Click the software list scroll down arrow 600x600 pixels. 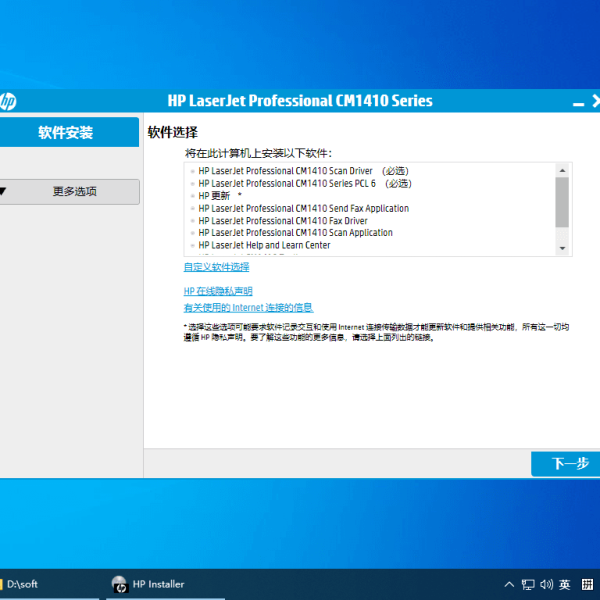562,248
